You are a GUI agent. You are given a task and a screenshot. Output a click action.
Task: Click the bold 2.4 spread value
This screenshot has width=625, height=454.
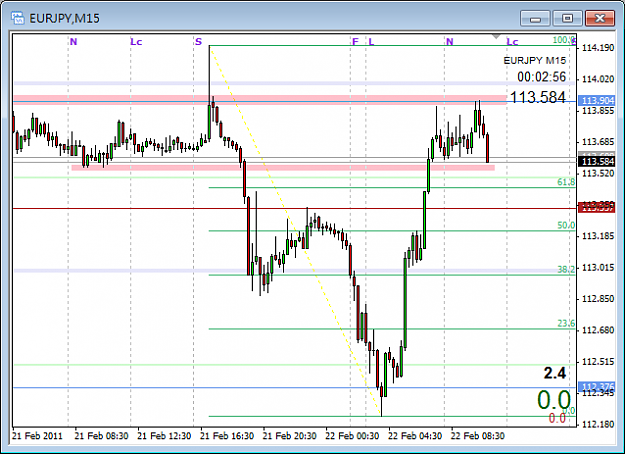pyautogui.click(x=555, y=373)
